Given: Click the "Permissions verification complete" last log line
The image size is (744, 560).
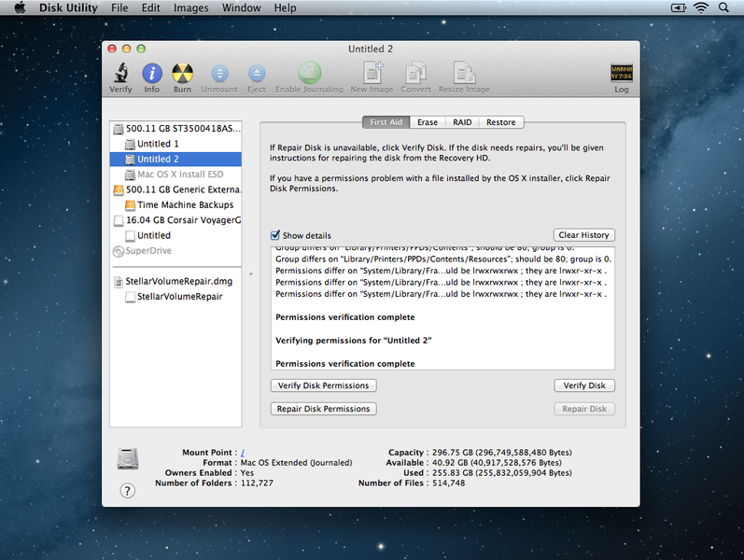Looking at the screenshot, I should (x=345, y=364).
